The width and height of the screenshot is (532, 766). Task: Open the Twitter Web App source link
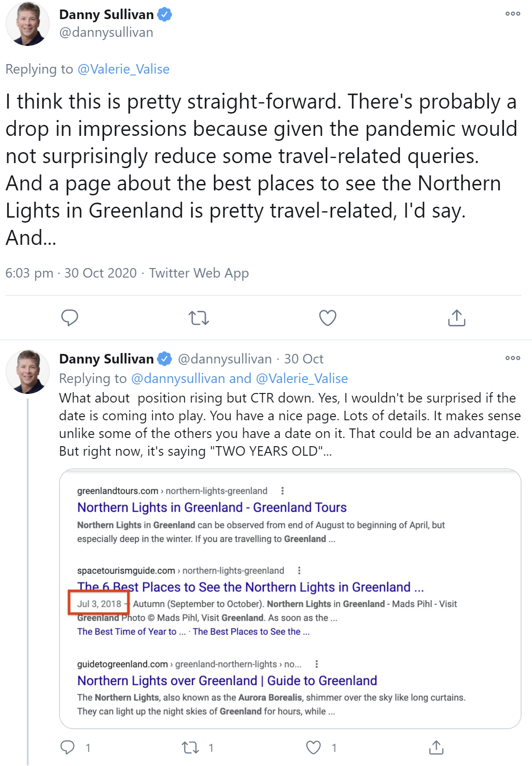(199, 273)
